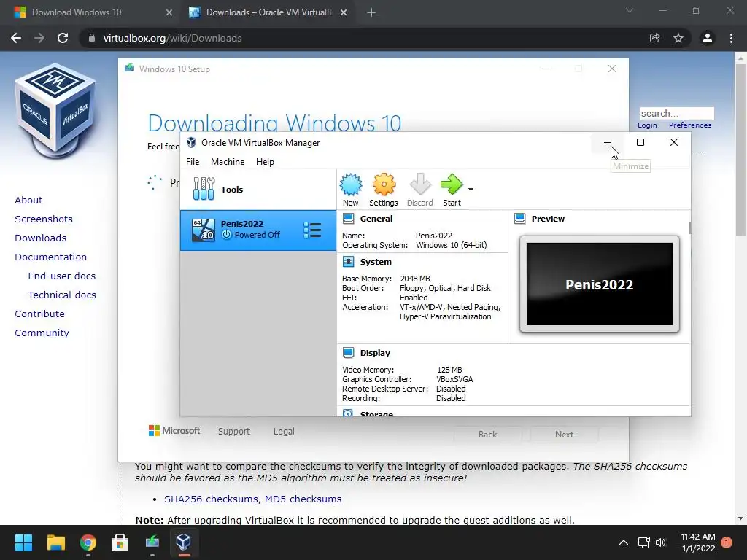The width and height of the screenshot is (747, 560).
Task: Click the VirtualBox logo on the webpage
Action: [55, 111]
